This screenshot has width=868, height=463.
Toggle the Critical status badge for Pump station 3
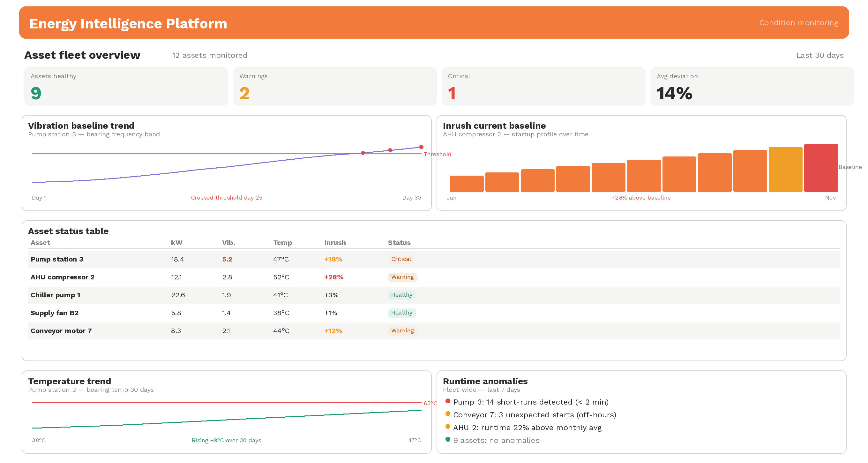click(400, 259)
